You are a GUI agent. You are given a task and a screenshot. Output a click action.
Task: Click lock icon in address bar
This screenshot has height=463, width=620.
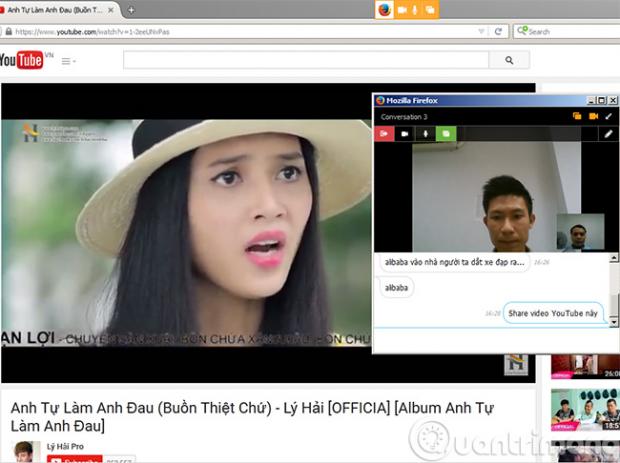(9, 32)
